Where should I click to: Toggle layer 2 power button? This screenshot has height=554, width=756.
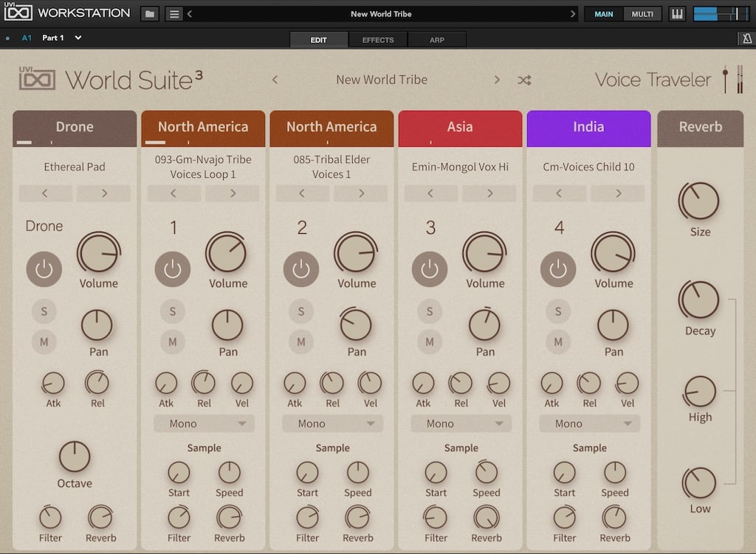(301, 269)
